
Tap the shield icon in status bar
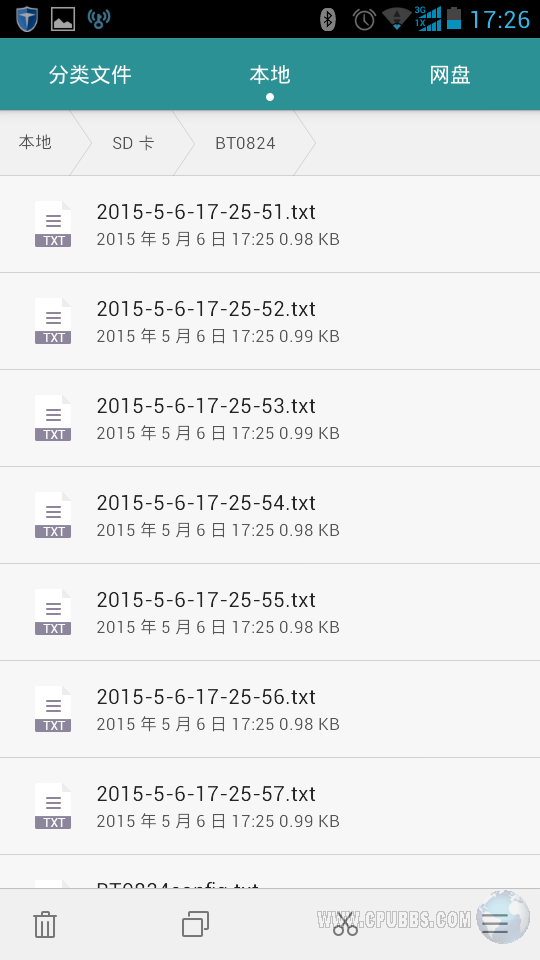pyautogui.click(x=27, y=19)
